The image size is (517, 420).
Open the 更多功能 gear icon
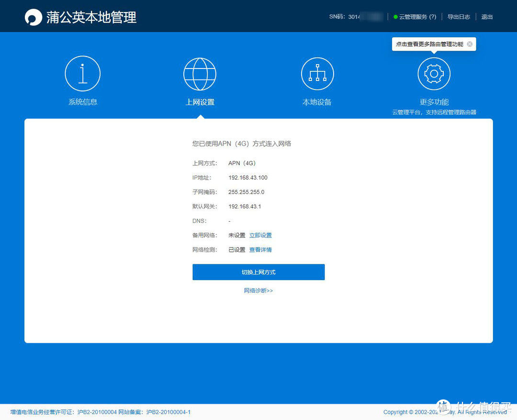click(434, 73)
